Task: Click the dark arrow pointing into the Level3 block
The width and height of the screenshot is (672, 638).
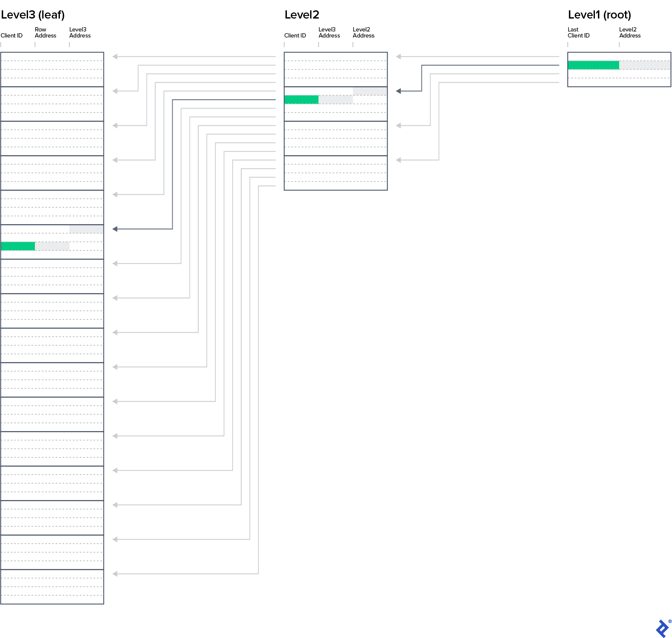Action: tap(114, 229)
